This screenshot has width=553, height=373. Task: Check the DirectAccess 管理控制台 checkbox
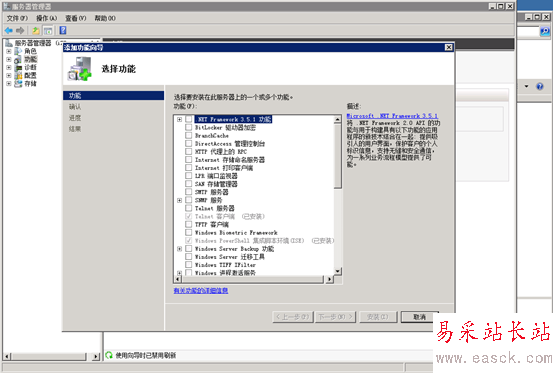pyautogui.click(x=189, y=143)
